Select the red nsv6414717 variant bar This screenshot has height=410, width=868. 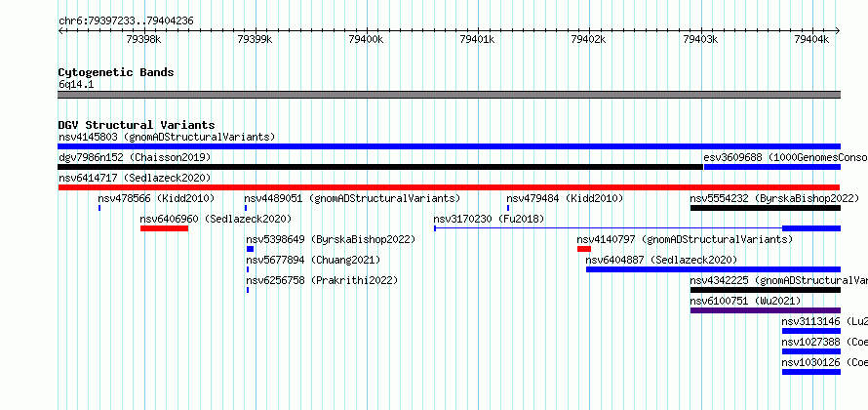click(x=449, y=187)
